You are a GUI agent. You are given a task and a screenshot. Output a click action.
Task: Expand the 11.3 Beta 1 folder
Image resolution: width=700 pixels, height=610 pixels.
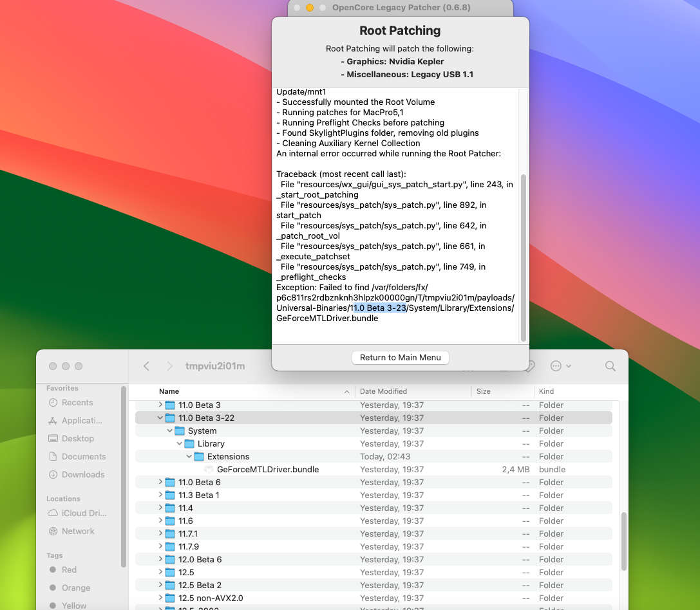click(160, 495)
